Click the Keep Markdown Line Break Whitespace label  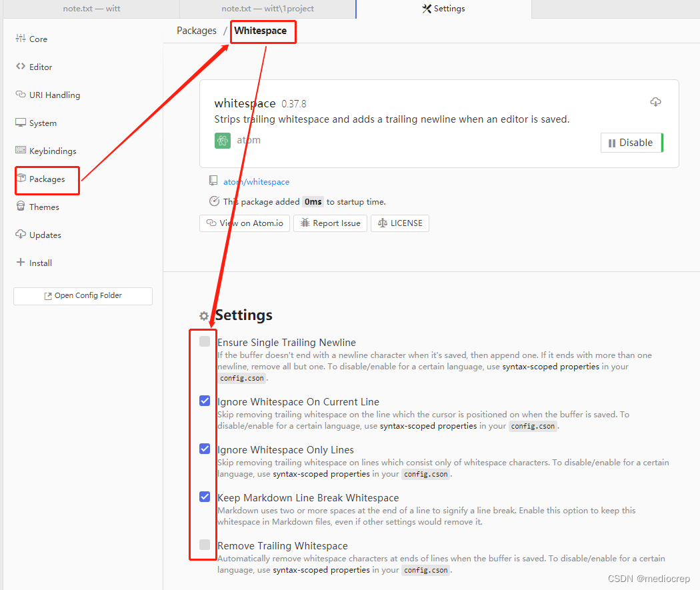pos(308,497)
